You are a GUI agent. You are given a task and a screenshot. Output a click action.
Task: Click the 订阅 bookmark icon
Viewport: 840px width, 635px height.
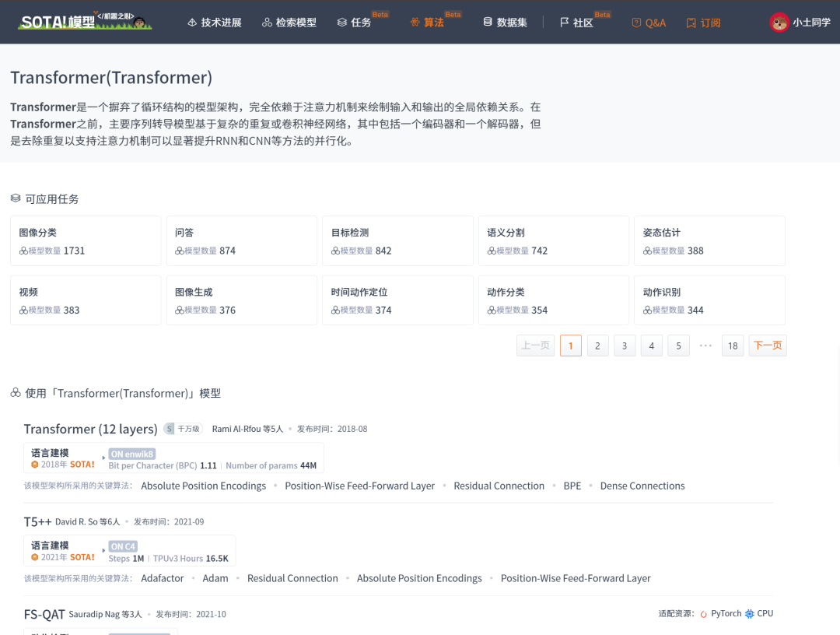click(689, 23)
